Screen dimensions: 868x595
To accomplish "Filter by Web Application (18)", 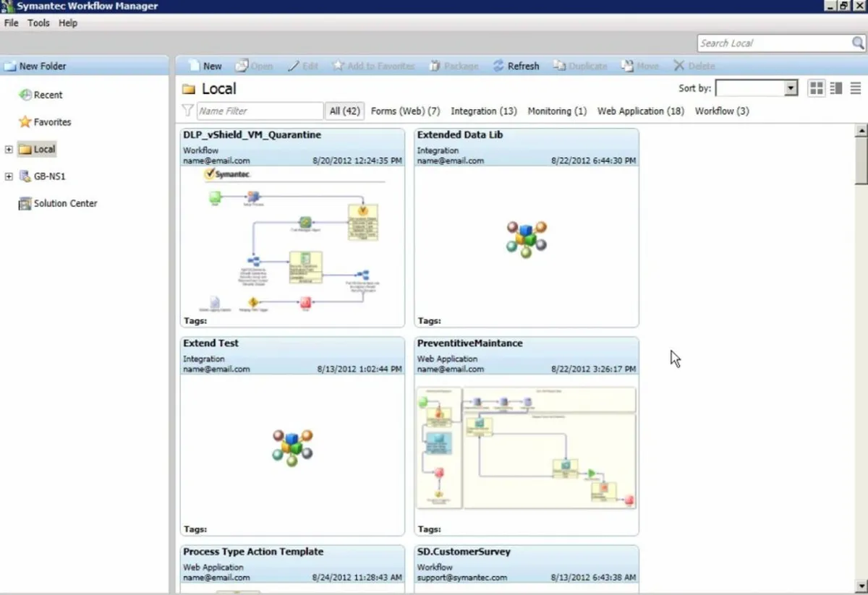I will pos(640,111).
